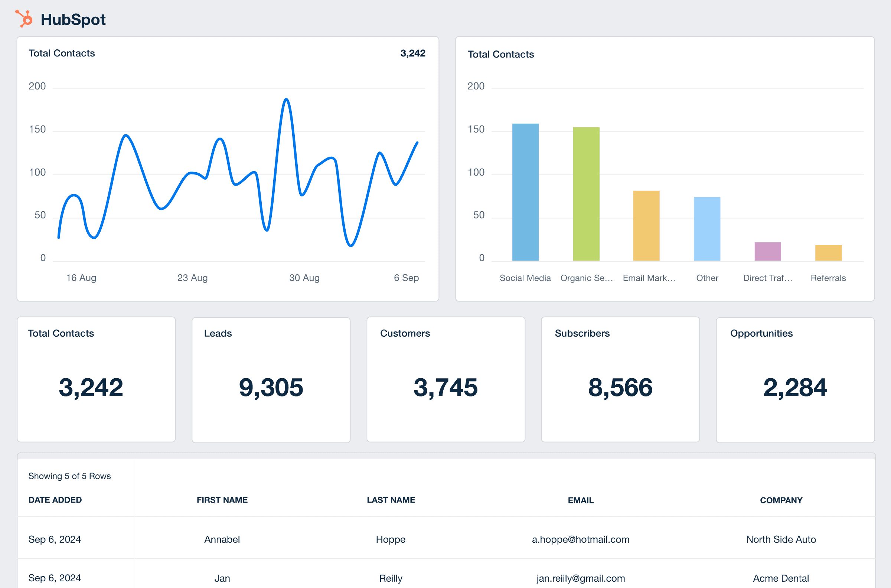Viewport: 891px width, 588px height.
Task: Click the HubSpot brand name text
Action: (x=73, y=20)
